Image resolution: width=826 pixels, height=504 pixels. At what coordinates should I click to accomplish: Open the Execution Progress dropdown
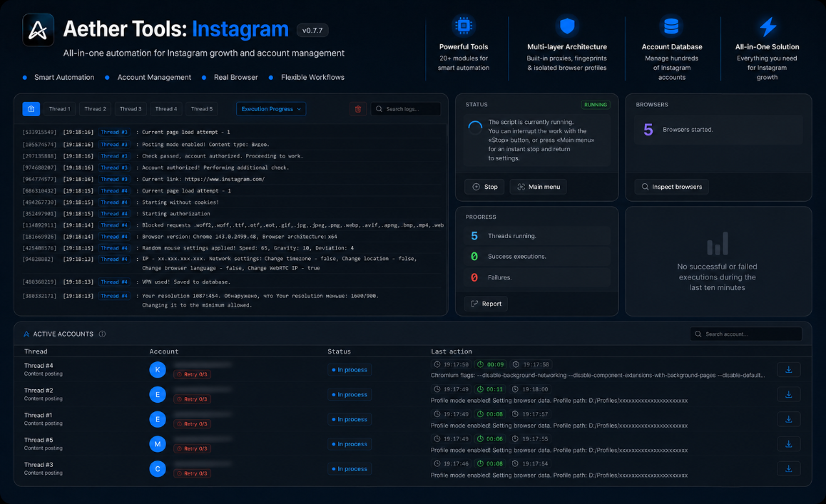point(271,109)
